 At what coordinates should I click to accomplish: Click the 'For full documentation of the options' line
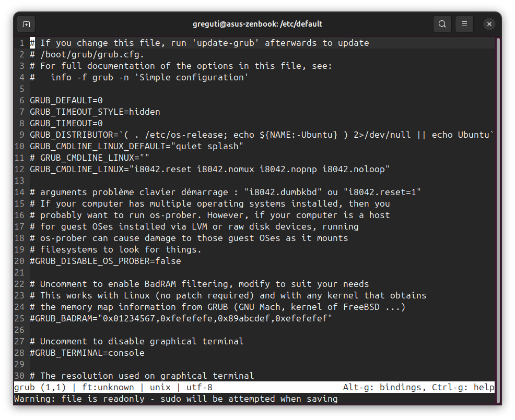tap(181, 66)
